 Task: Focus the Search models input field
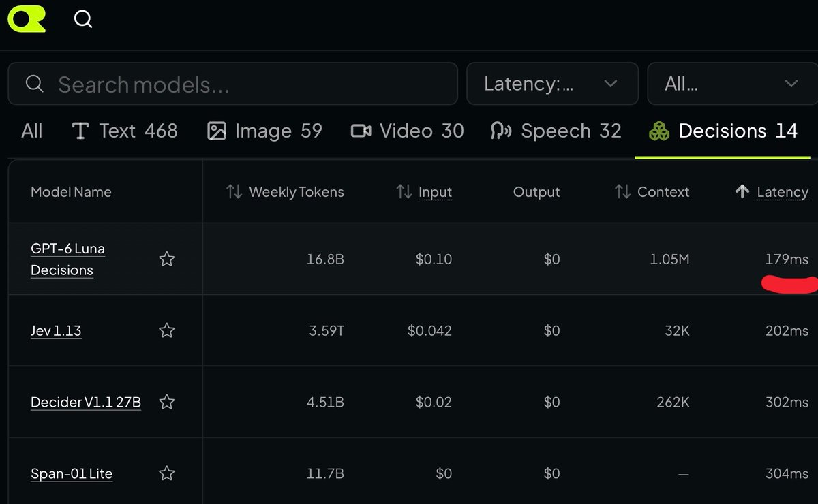pos(232,84)
